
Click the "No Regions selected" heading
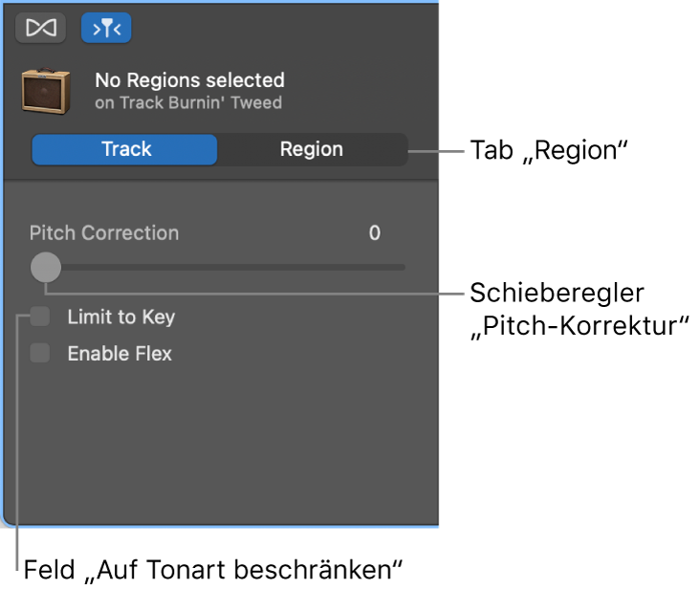point(189,80)
